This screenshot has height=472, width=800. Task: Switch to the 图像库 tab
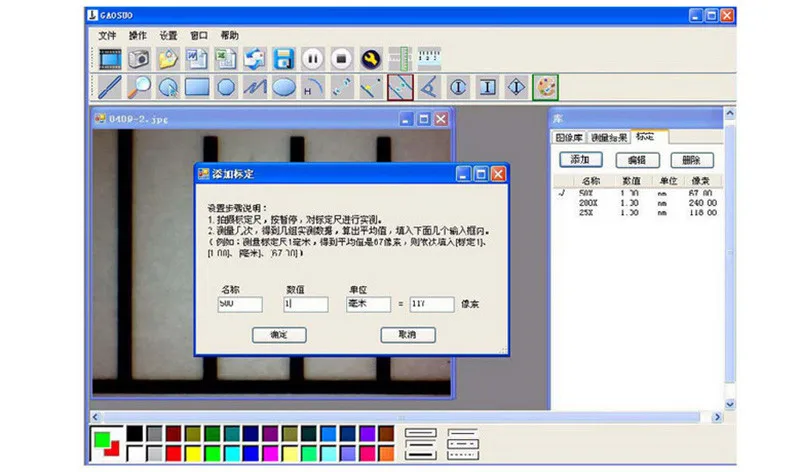click(x=569, y=137)
